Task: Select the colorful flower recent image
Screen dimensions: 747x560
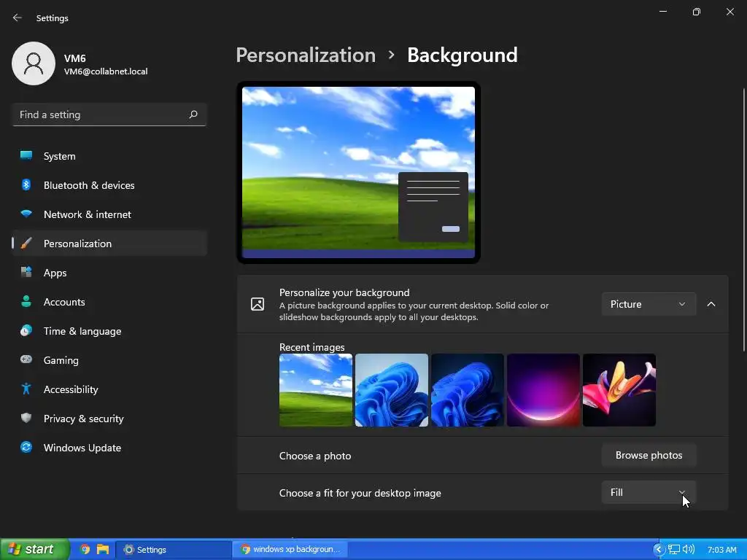Action: 619,390
